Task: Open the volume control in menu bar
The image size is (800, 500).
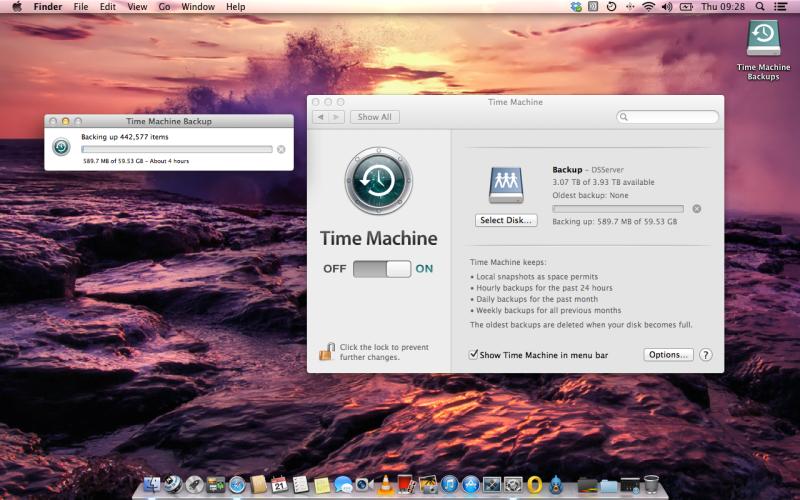Action: tap(666, 7)
